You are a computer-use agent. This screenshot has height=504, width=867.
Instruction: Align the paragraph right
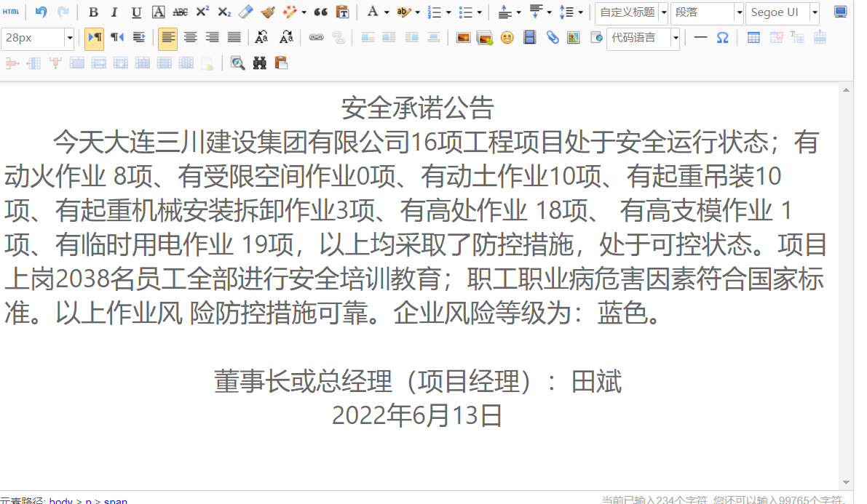click(213, 37)
